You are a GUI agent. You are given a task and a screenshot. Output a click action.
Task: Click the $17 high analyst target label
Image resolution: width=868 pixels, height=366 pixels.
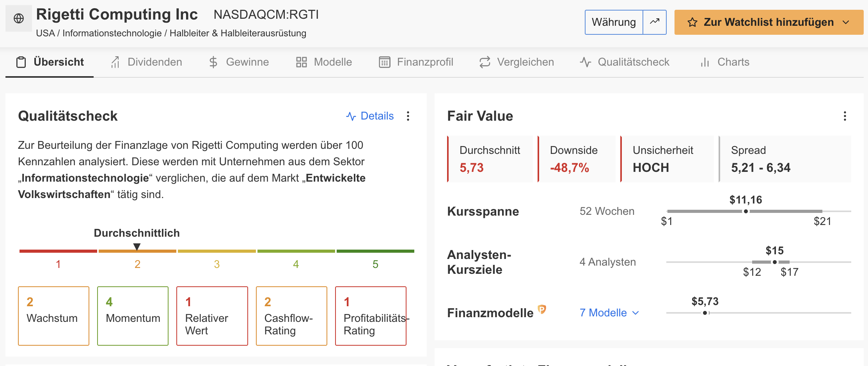[x=790, y=272]
